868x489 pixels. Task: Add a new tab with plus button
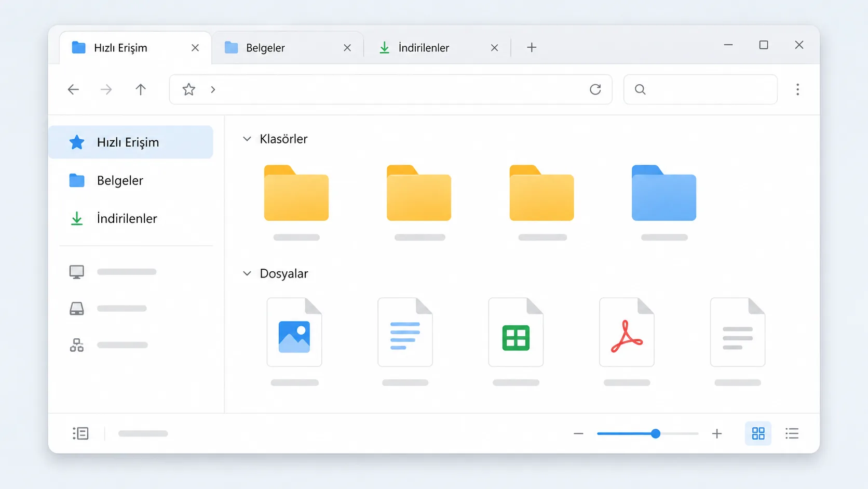click(x=532, y=48)
